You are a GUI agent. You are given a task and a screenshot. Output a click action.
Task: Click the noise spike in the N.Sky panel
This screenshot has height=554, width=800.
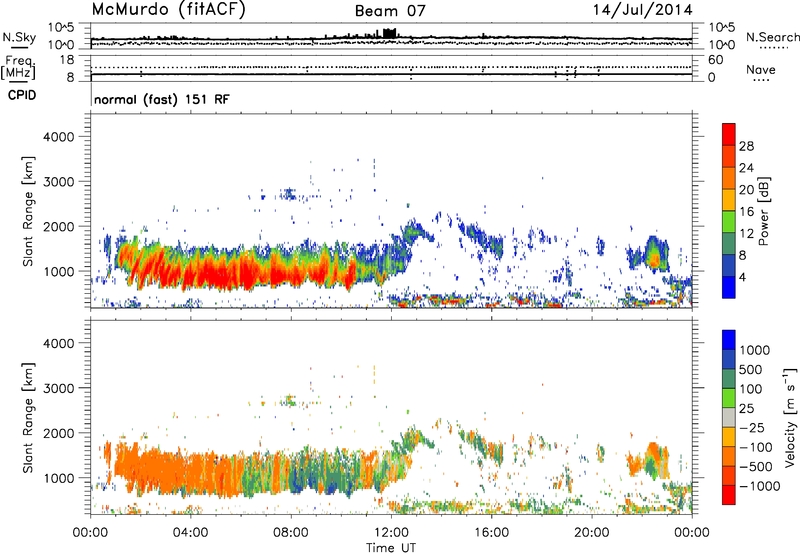(x=389, y=33)
